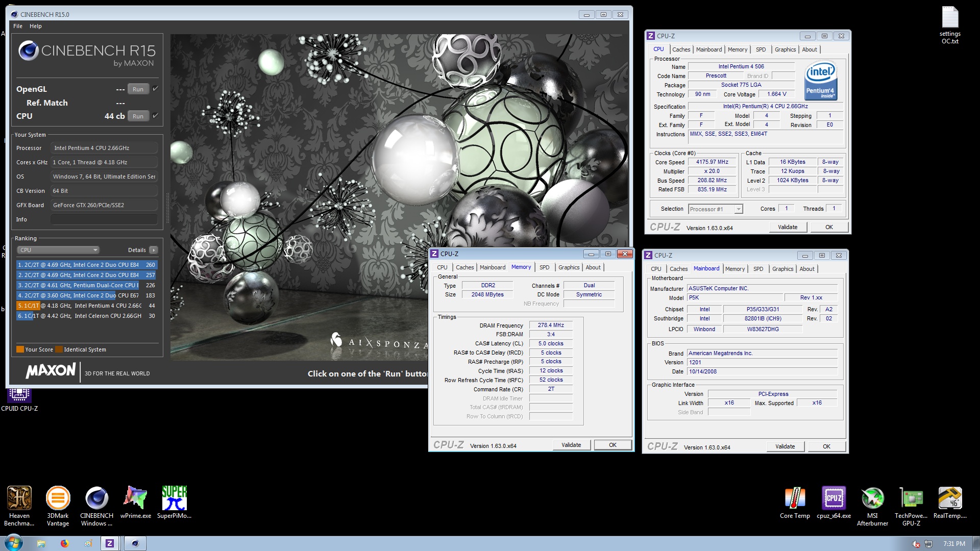Launch 3DMark Vantage desktop shortcut
The width and height of the screenshot is (980, 551).
click(x=58, y=506)
